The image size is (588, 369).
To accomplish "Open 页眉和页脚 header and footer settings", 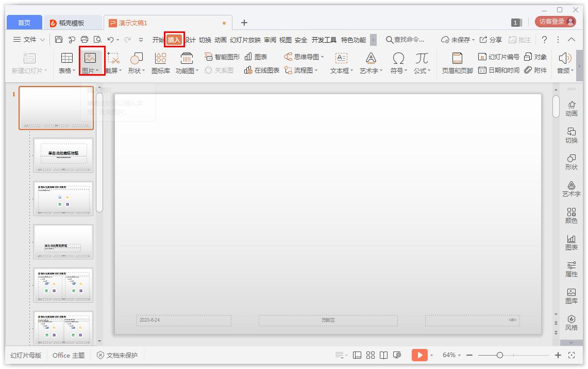I will (456, 64).
